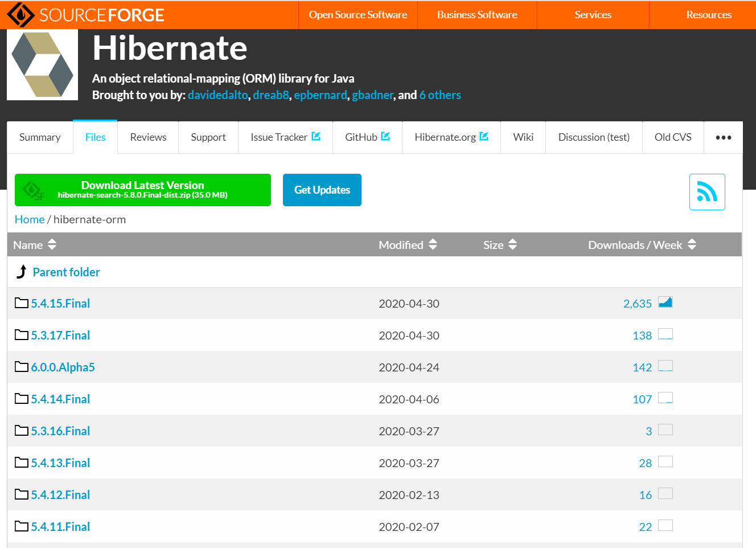Open the RSS feed icon
This screenshot has width=756, height=548.
point(707,192)
